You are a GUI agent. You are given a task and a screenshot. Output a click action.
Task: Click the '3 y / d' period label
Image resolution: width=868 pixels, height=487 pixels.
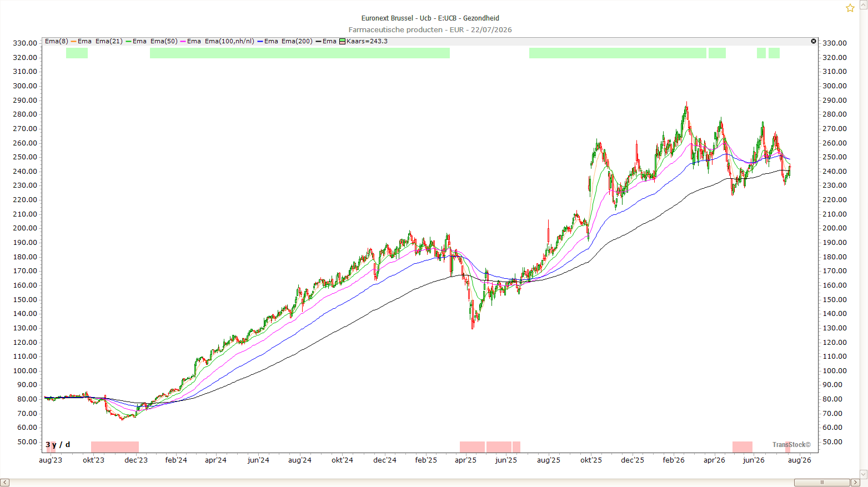pyautogui.click(x=58, y=445)
